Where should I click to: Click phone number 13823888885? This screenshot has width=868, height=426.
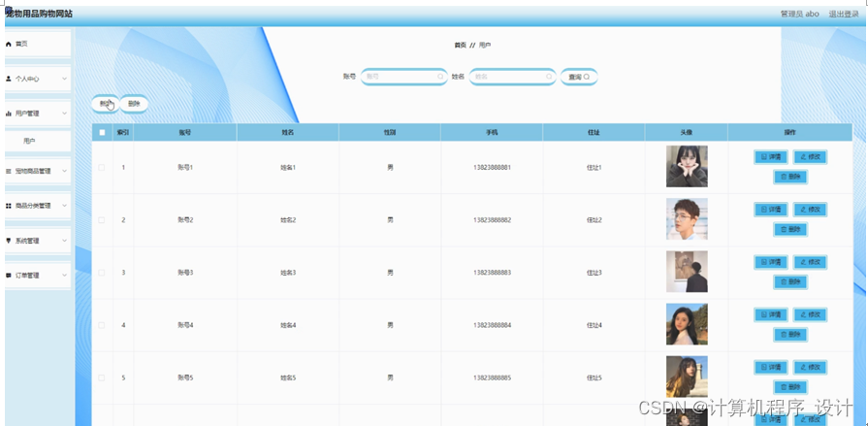[x=492, y=377]
